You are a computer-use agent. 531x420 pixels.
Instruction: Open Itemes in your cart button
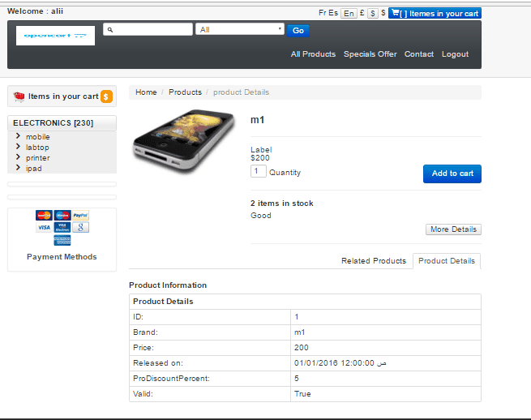[435, 13]
